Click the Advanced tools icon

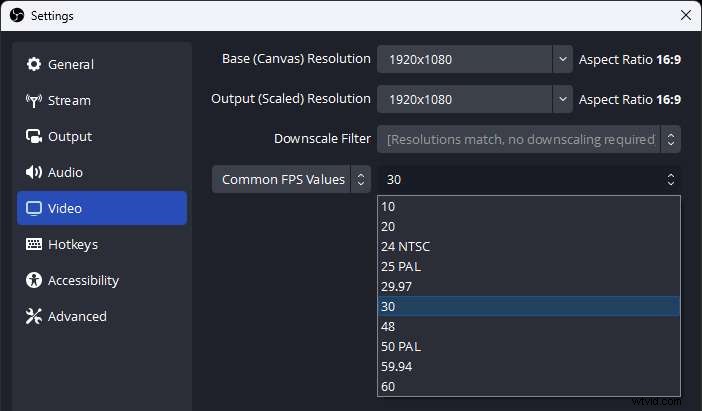pyautogui.click(x=33, y=316)
